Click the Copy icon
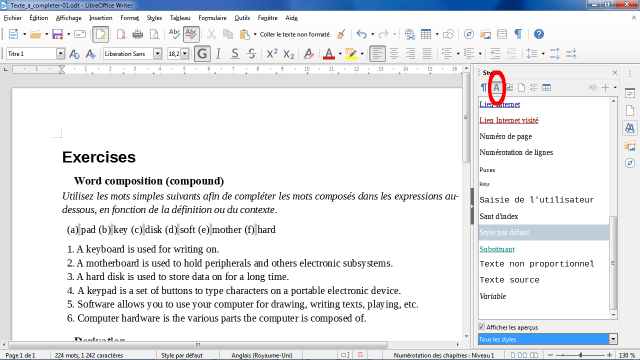The height and width of the screenshot is (360, 640). tap(228, 34)
